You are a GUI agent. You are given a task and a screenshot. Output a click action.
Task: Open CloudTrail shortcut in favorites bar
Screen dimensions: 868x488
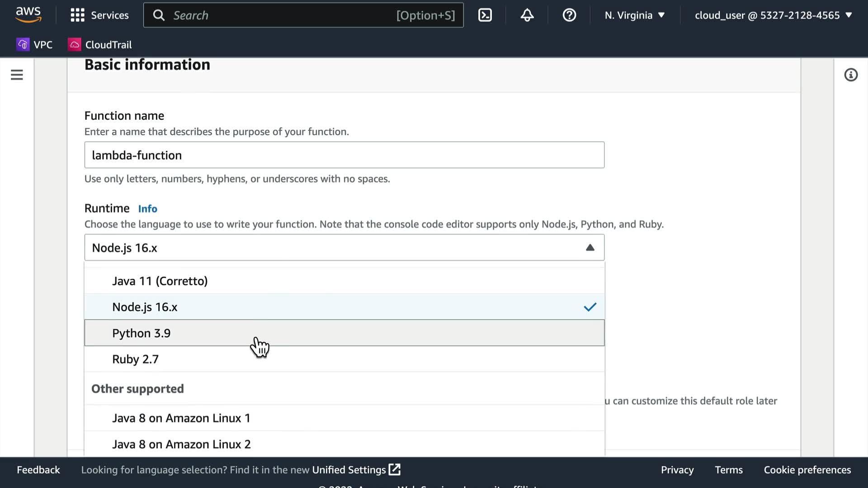tap(100, 45)
